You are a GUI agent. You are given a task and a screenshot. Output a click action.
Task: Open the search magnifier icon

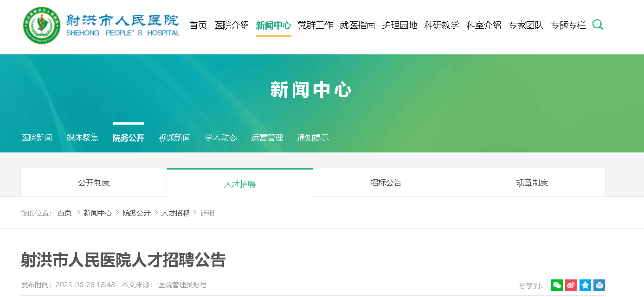pyautogui.click(x=598, y=25)
